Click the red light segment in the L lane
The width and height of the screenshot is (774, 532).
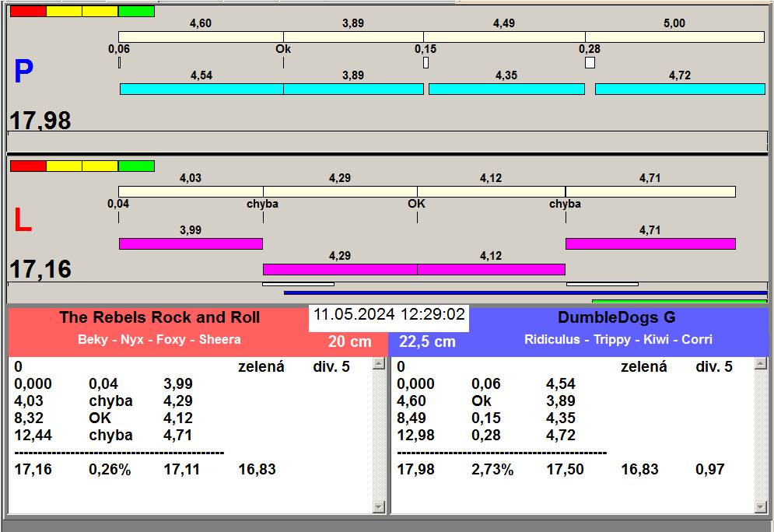pos(28,166)
